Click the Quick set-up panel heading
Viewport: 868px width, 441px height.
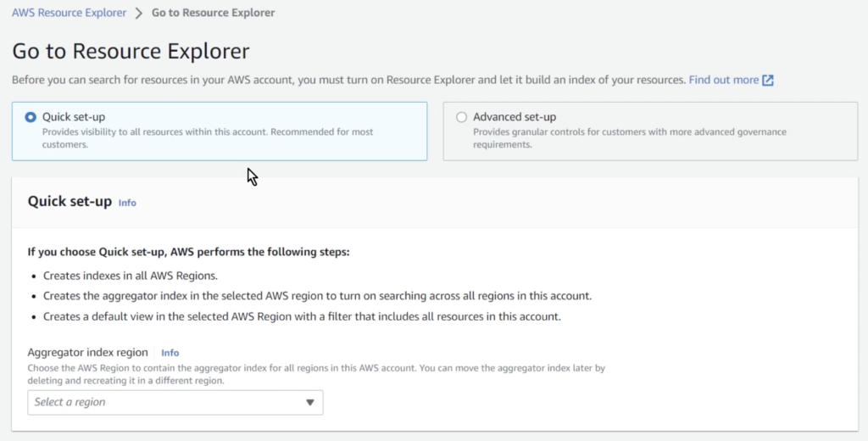point(70,202)
